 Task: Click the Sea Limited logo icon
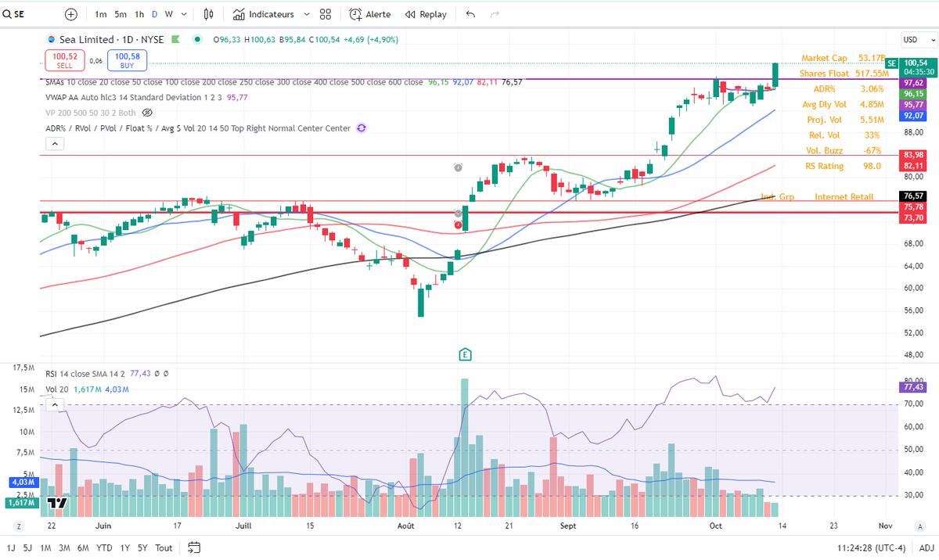pyautogui.click(x=52, y=39)
